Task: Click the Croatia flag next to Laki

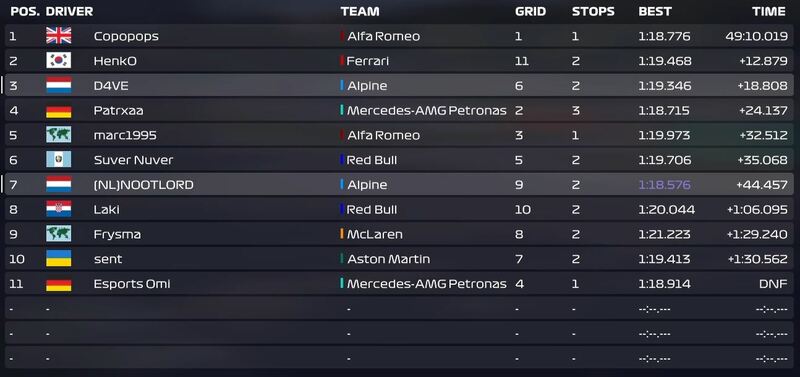Action: click(x=59, y=209)
